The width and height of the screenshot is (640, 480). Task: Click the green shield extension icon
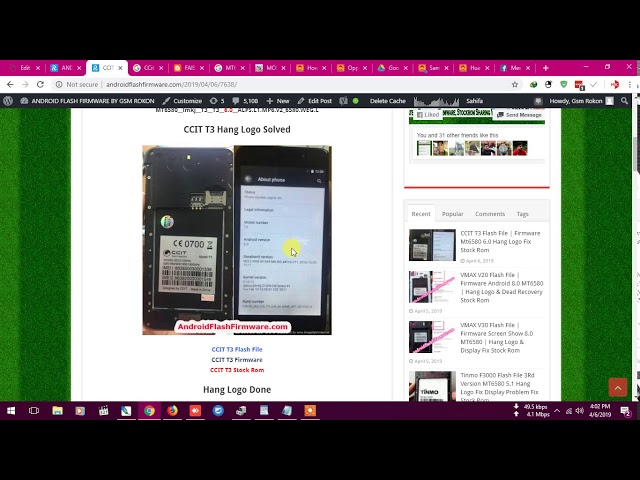coord(564,84)
